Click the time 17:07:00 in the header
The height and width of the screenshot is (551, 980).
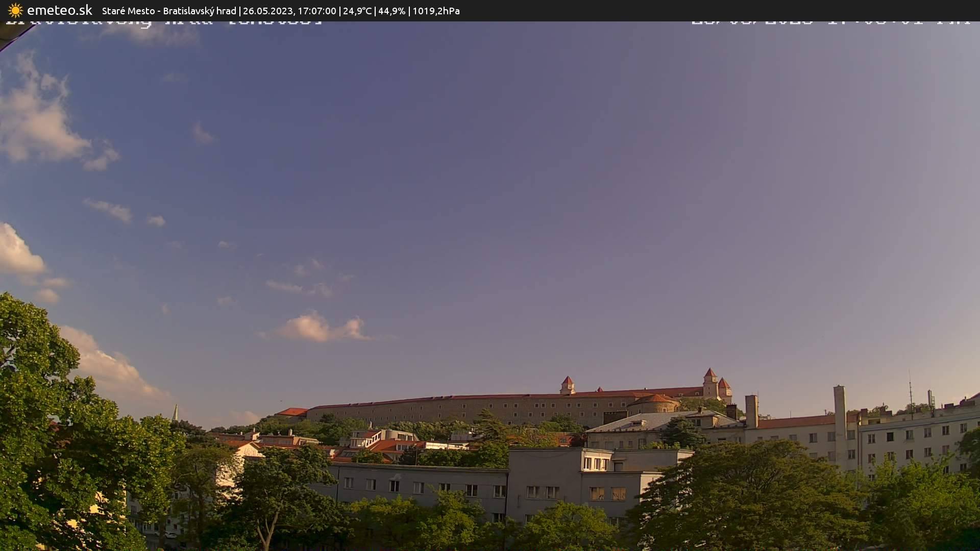click(x=318, y=10)
